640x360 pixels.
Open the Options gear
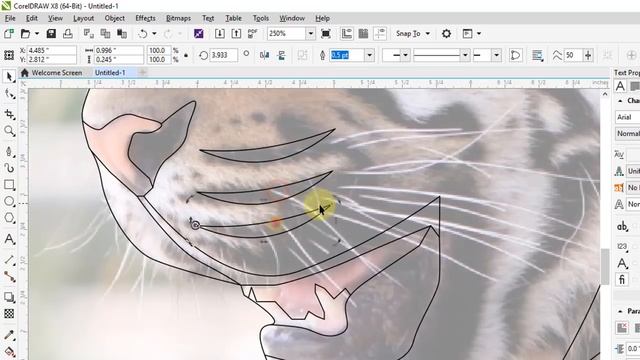pos(447,33)
